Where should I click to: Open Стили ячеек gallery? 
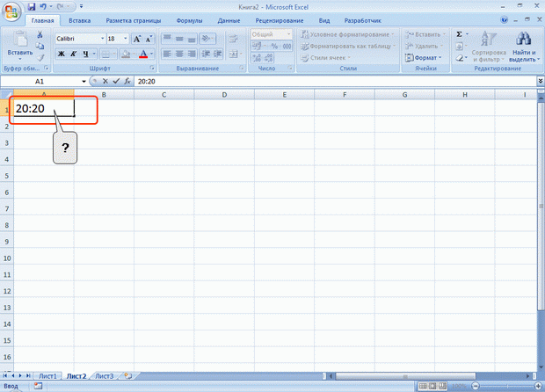(326, 58)
